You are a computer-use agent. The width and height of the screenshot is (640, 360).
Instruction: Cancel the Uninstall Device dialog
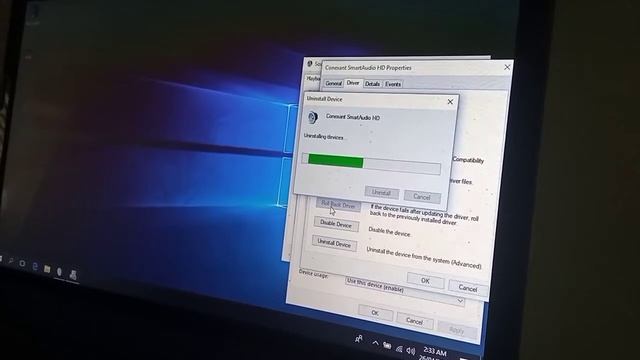pos(422,197)
